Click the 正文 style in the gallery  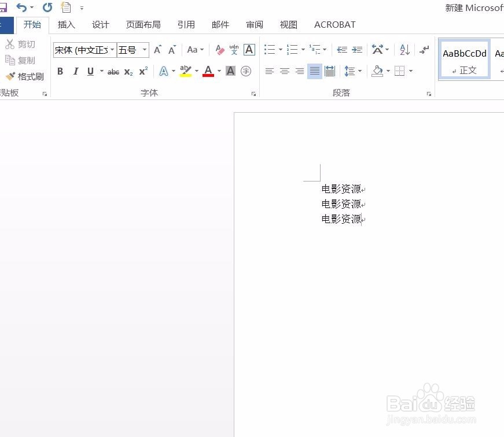tap(464, 60)
